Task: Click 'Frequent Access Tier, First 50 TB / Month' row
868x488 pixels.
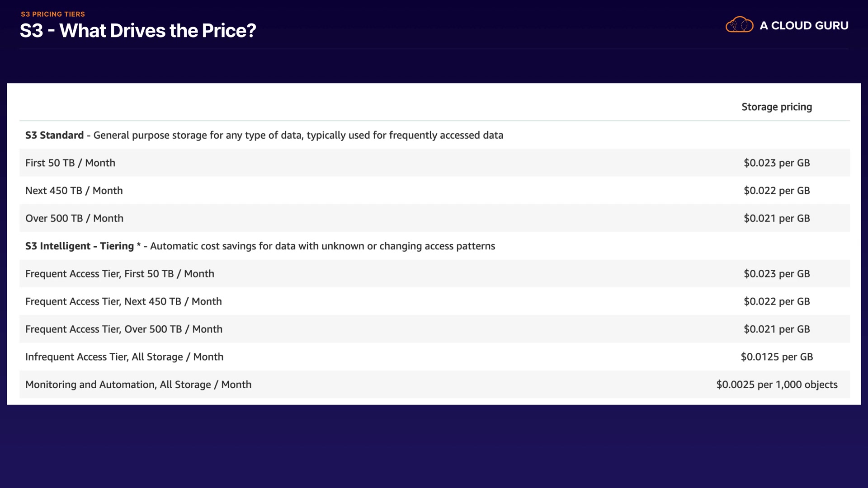Action: [x=120, y=274]
